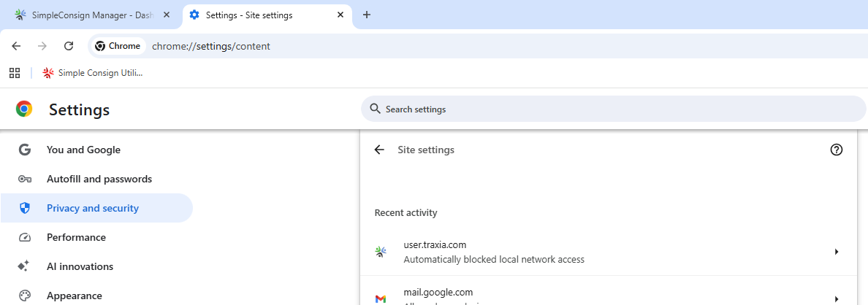Reload the page with refresh icon
This screenshot has height=305, width=868.
point(69,46)
